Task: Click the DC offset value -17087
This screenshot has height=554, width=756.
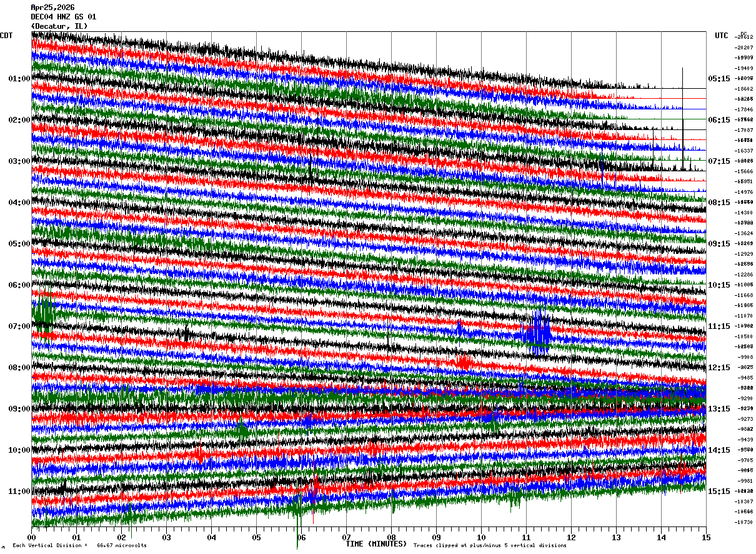Action: pos(745,130)
